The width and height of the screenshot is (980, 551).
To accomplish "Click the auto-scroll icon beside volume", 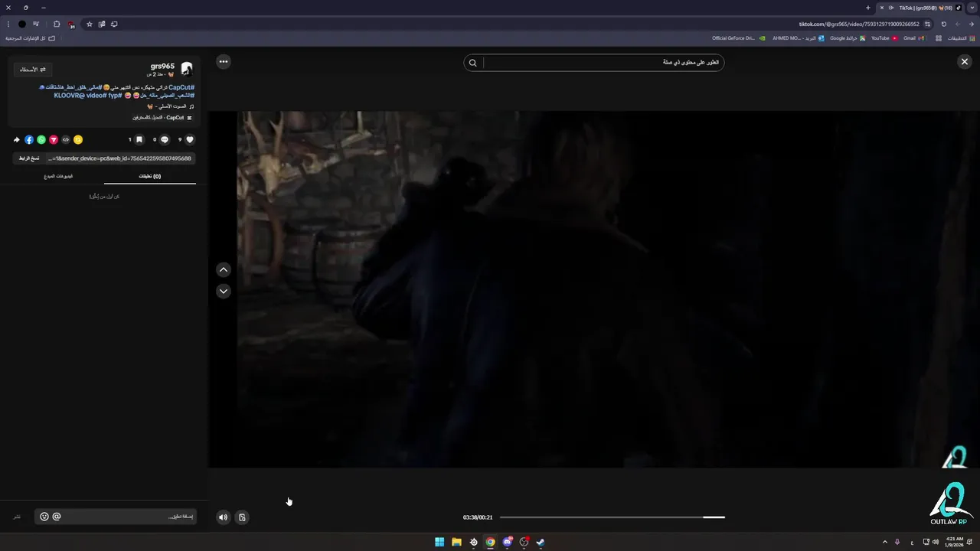I will [242, 517].
